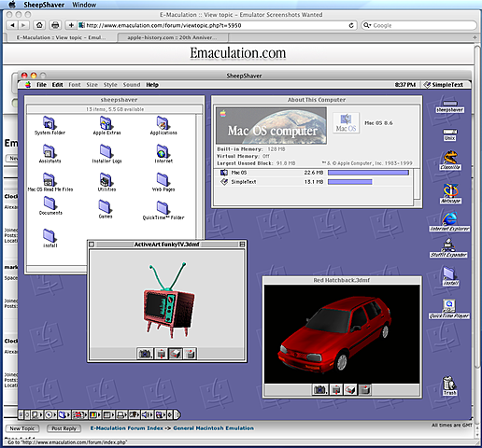Click the Mac OS logo button in About This Computer

click(x=346, y=123)
